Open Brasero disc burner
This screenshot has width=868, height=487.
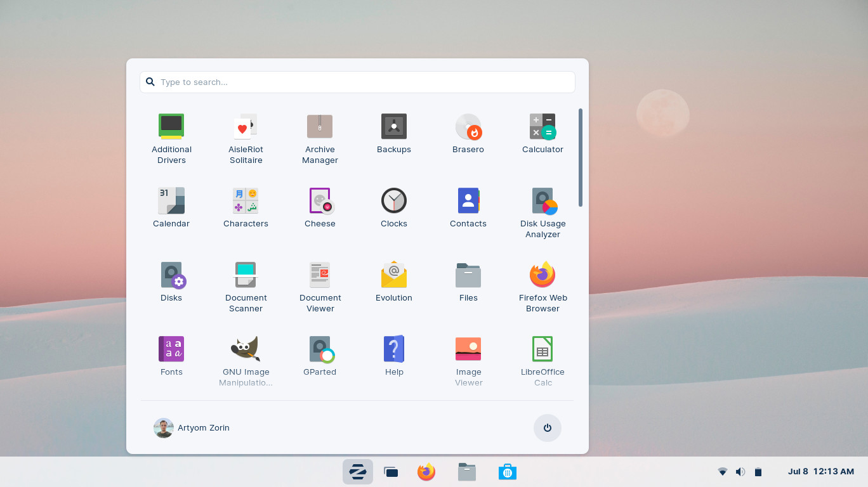pyautogui.click(x=468, y=133)
